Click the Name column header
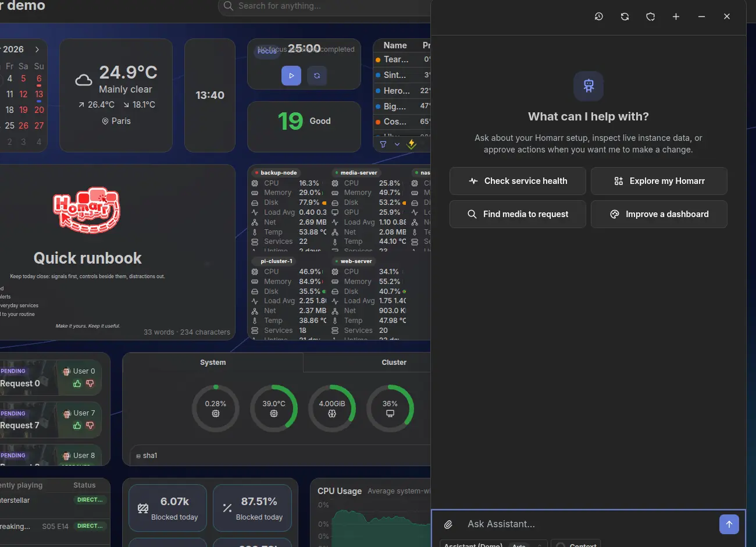756x547 pixels. (x=395, y=45)
